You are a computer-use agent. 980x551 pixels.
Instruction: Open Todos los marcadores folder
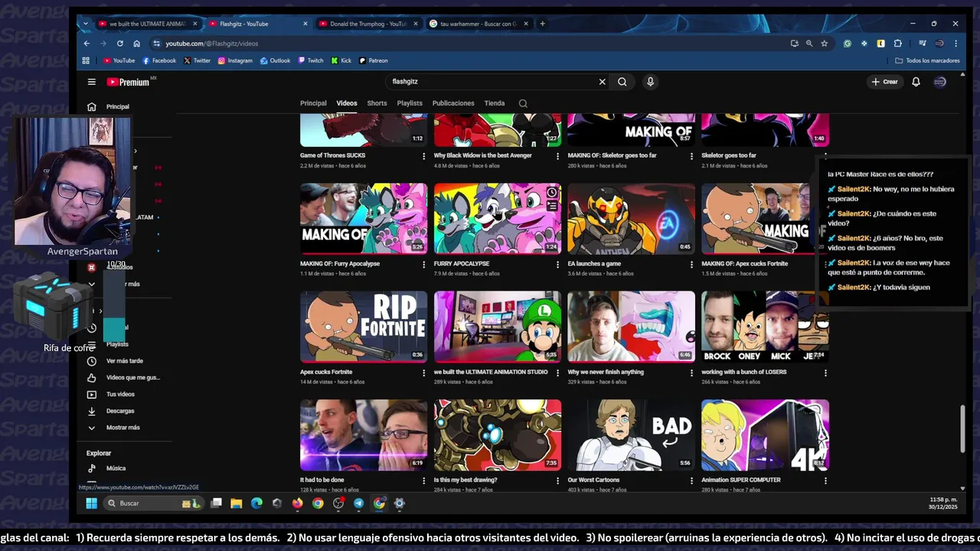pyautogui.click(x=927, y=60)
